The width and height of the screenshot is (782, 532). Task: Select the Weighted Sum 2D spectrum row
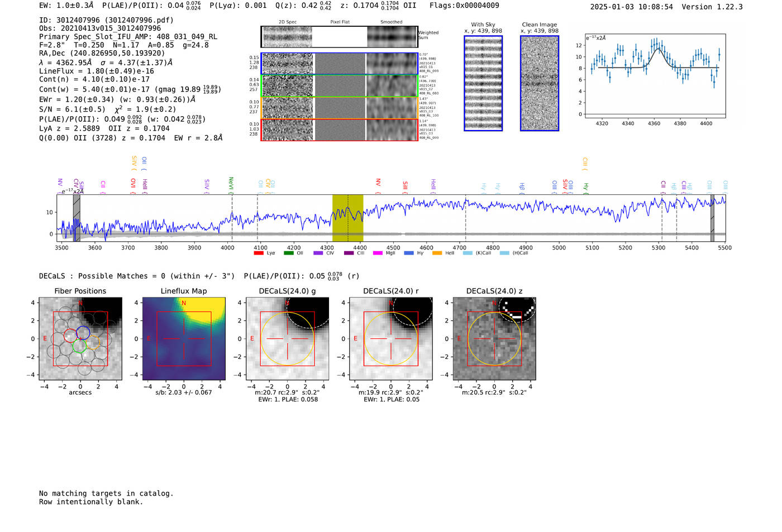(x=339, y=37)
